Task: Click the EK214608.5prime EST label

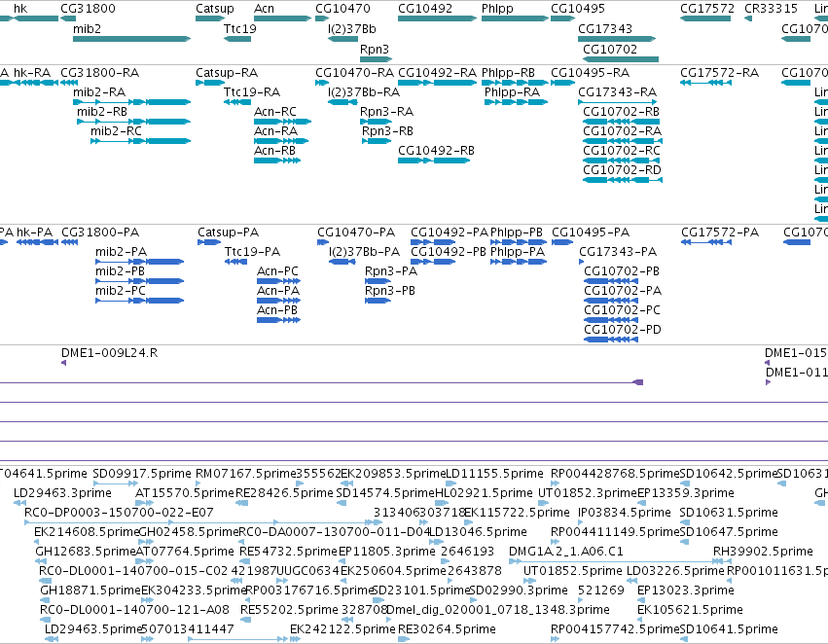Action: point(87,532)
